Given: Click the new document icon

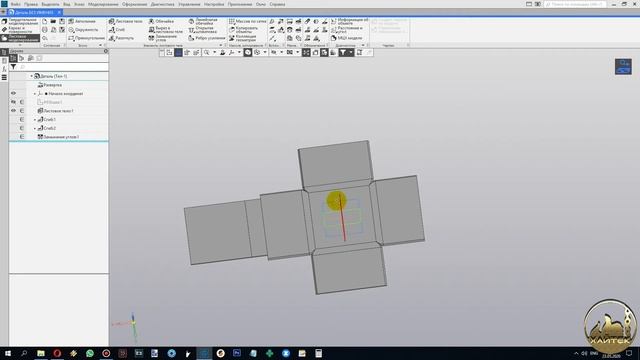Looking at the screenshot, I should point(45,21).
